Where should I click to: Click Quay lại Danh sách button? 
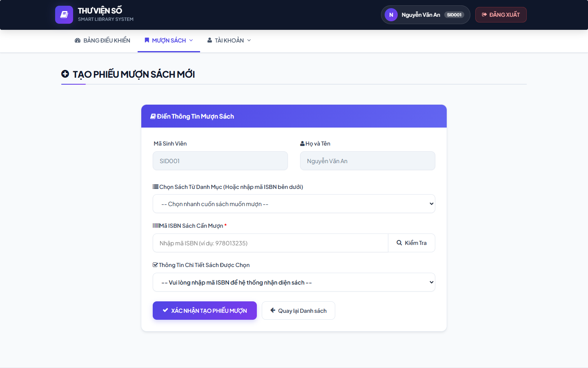coord(298,311)
